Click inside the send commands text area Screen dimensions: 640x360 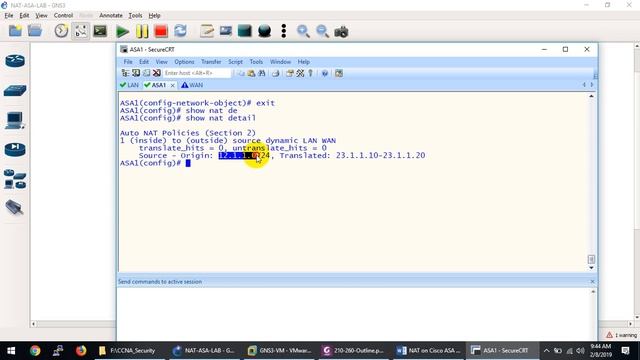pos(353,313)
